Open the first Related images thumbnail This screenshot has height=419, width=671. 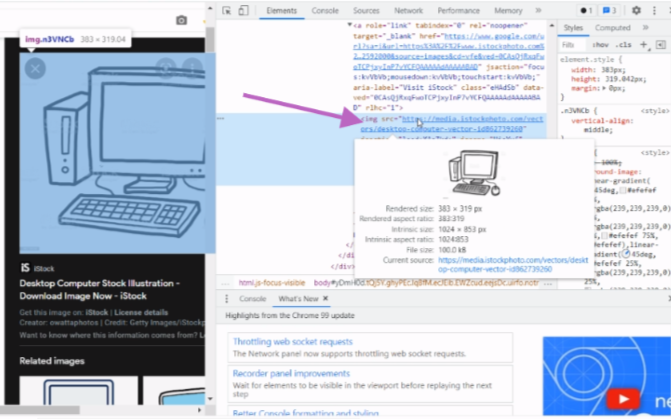[x=79, y=390]
